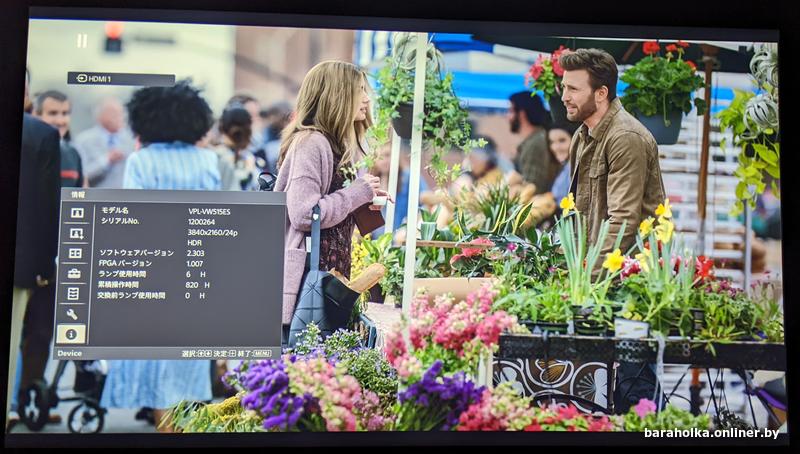Screen dimensions: 800x454
Task: Click the モデル名 label
Action: tap(115, 210)
